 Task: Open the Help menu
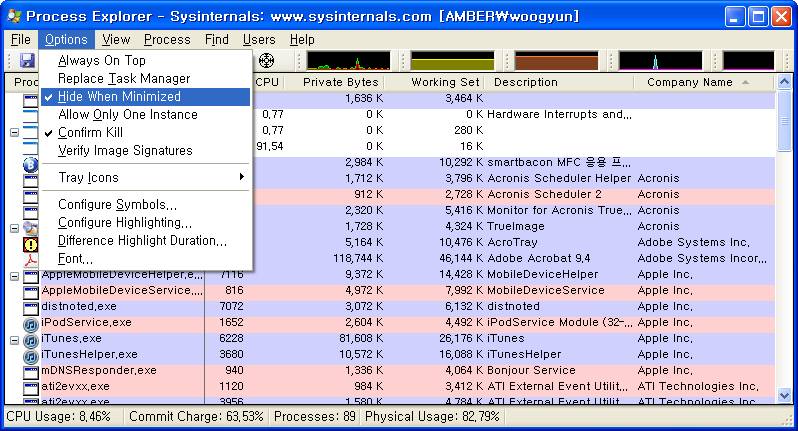(302, 40)
